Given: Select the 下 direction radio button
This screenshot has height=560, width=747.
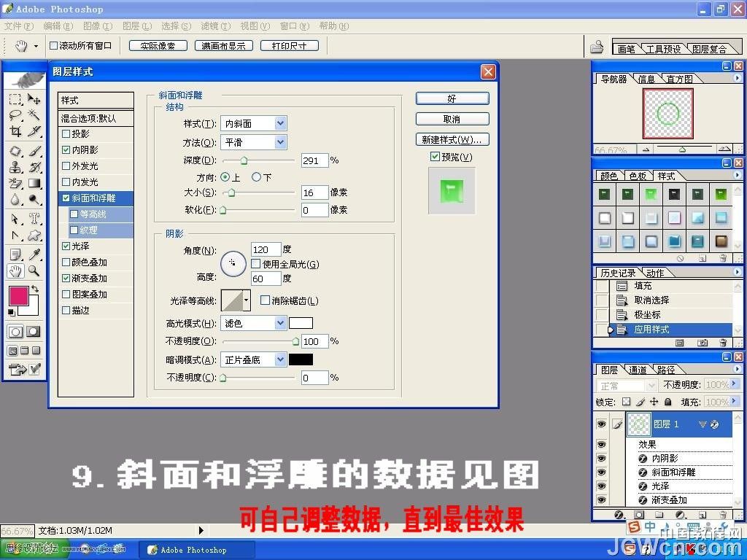Looking at the screenshot, I should click(x=256, y=177).
